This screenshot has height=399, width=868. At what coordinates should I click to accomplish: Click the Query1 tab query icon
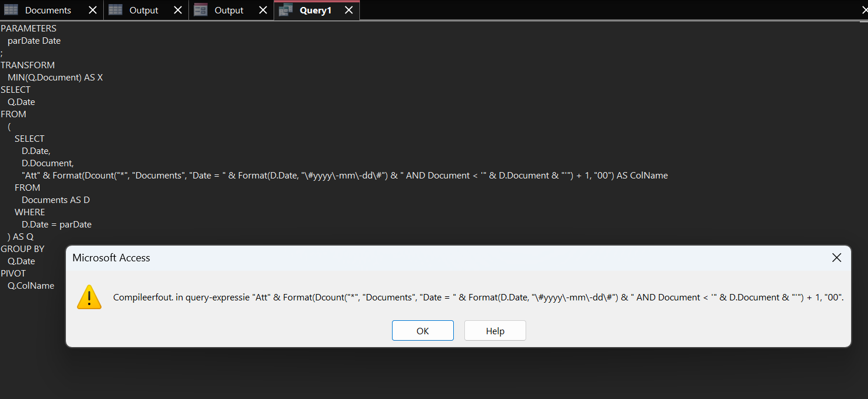click(285, 10)
